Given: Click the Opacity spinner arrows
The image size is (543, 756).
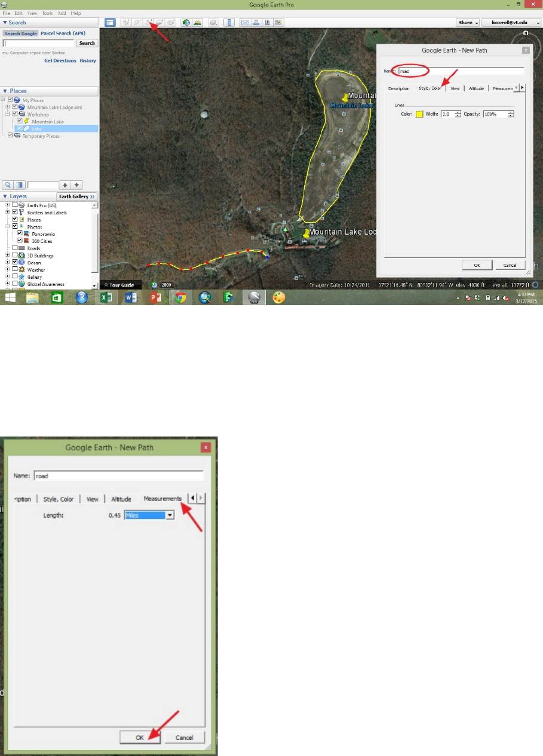Looking at the screenshot, I should pyautogui.click(x=511, y=114).
